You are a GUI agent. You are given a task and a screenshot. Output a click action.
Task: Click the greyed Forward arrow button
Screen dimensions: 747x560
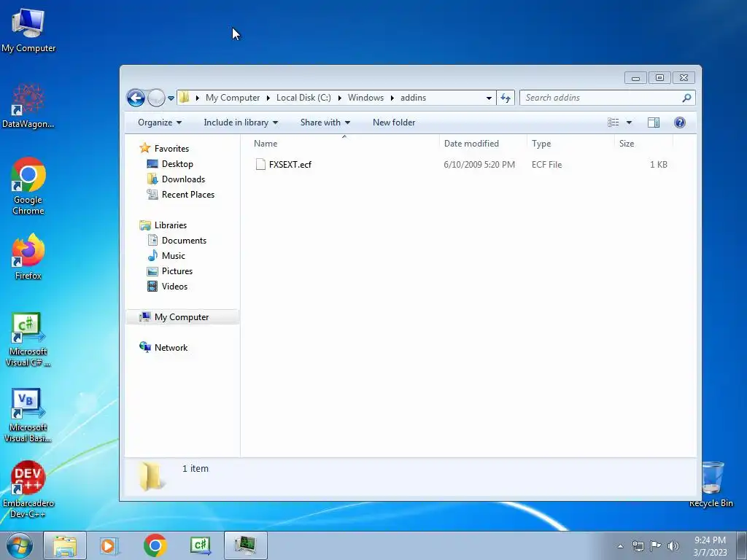coord(156,98)
